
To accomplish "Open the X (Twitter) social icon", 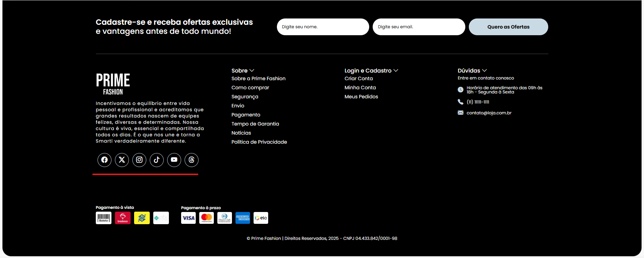I will [x=122, y=160].
